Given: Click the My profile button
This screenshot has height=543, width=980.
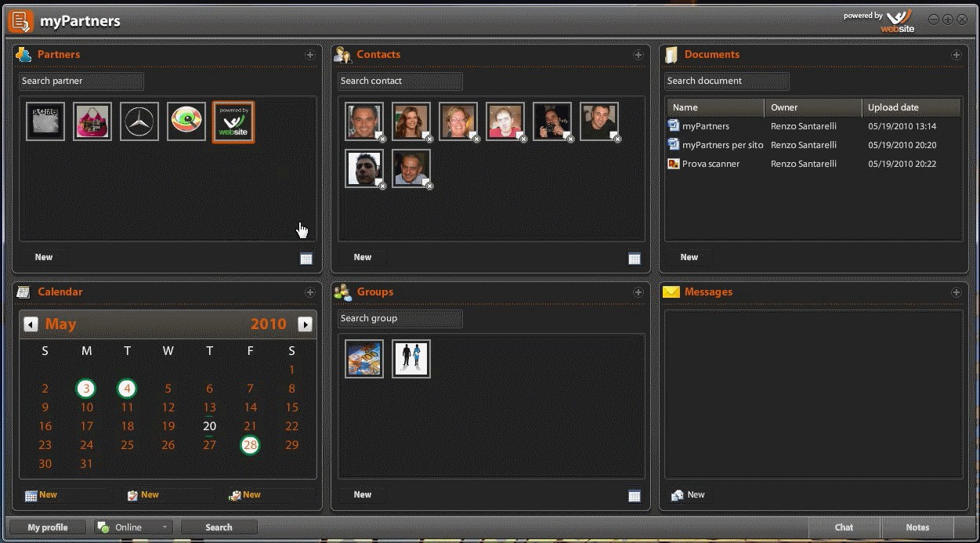Looking at the screenshot, I should click(x=48, y=527).
